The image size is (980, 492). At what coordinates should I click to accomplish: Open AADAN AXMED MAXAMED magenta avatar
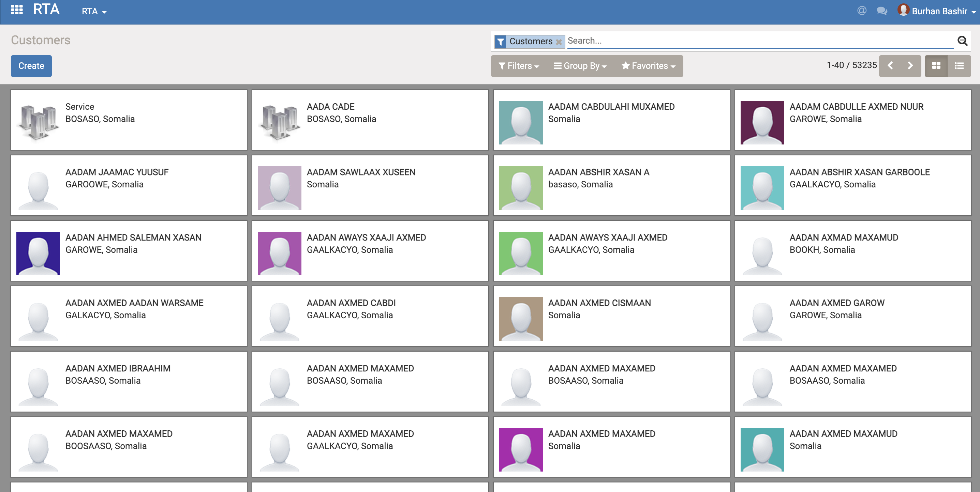point(521,449)
